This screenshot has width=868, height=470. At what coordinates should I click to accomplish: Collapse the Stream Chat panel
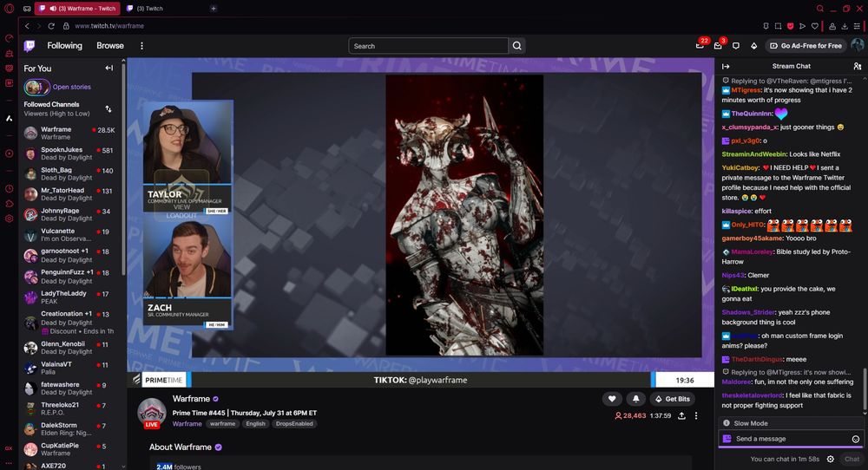726,67
